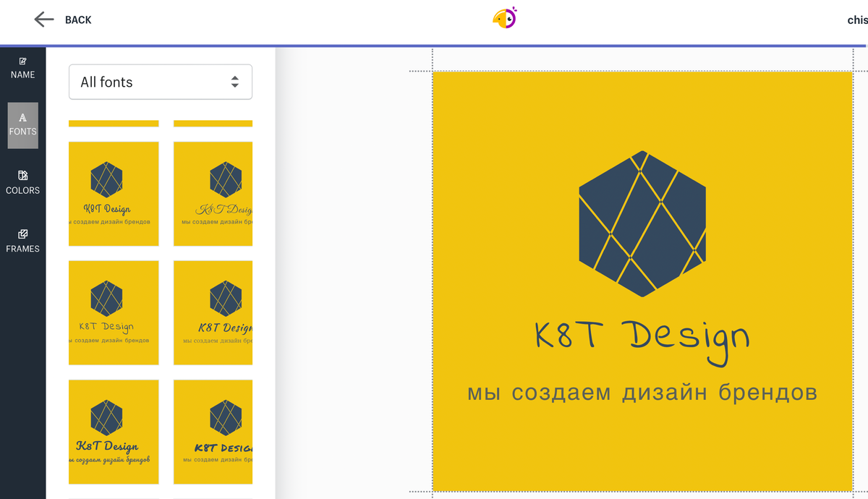Choose the comic-style bold font thumbnail bottom right
Screen dimensions: 868x499
213,432
